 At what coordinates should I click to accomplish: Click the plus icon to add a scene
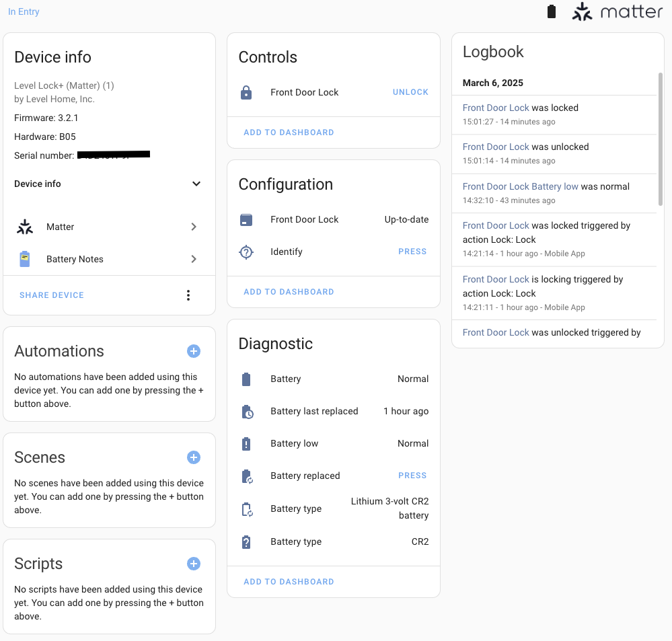coord(193,457)
